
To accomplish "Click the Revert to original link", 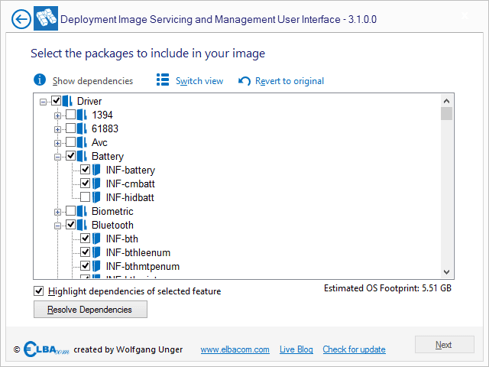I will tap(289, 81).
